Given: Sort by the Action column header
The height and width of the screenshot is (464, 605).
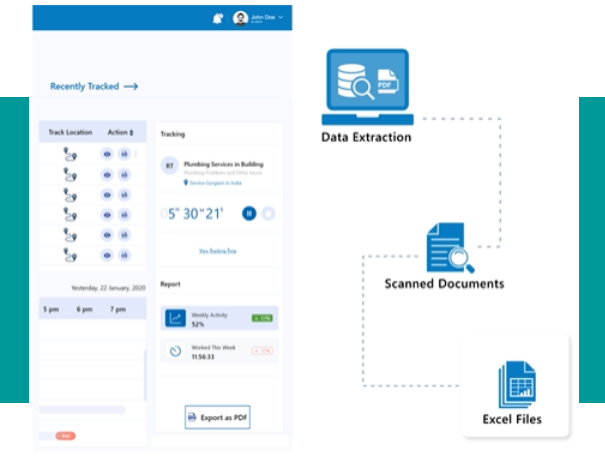Looking at the screenshot, I should (x=121, y=132).
